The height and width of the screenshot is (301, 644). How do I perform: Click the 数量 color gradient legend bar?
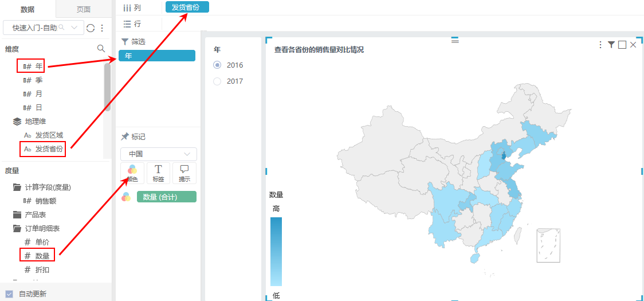[x=276, y=252]
